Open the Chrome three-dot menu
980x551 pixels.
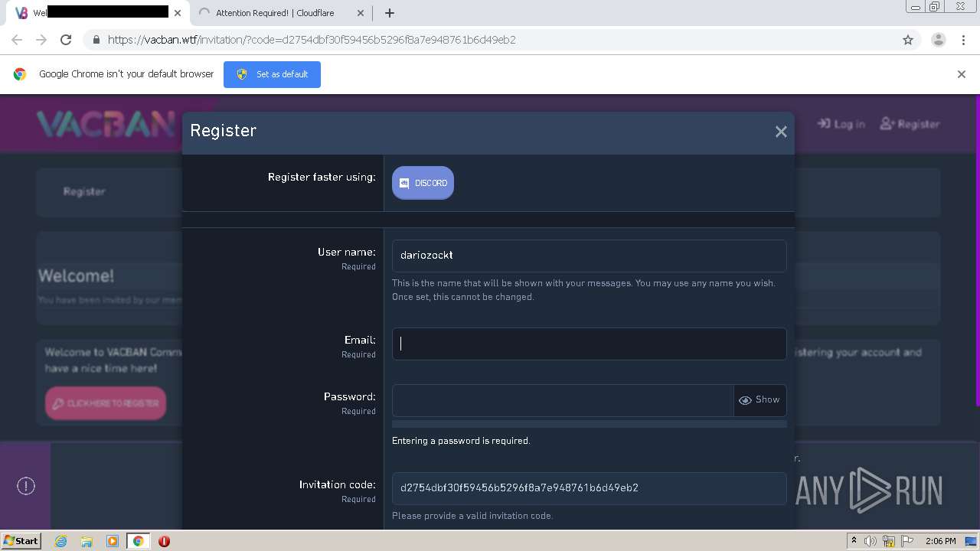(x=963, y=40)
